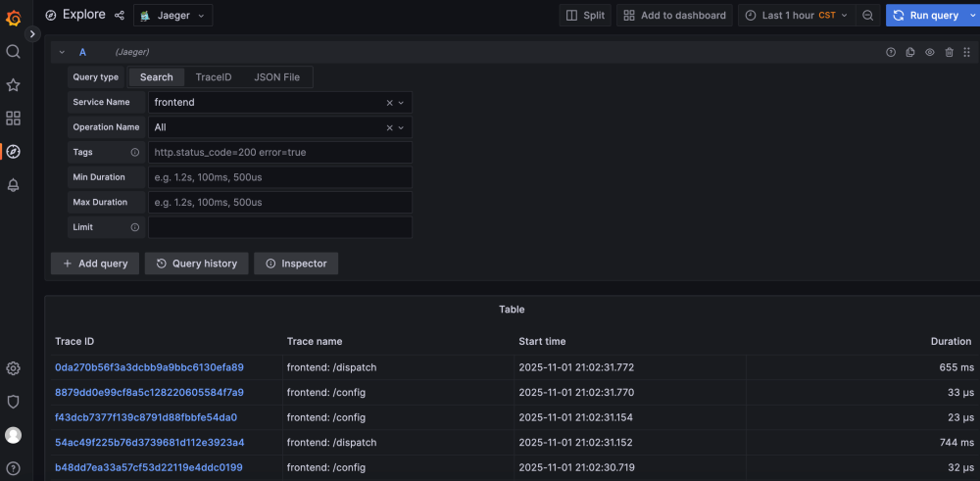This screenshot has height=481, width=980.
Task: Click the Query history button
Action: [197, 264]
